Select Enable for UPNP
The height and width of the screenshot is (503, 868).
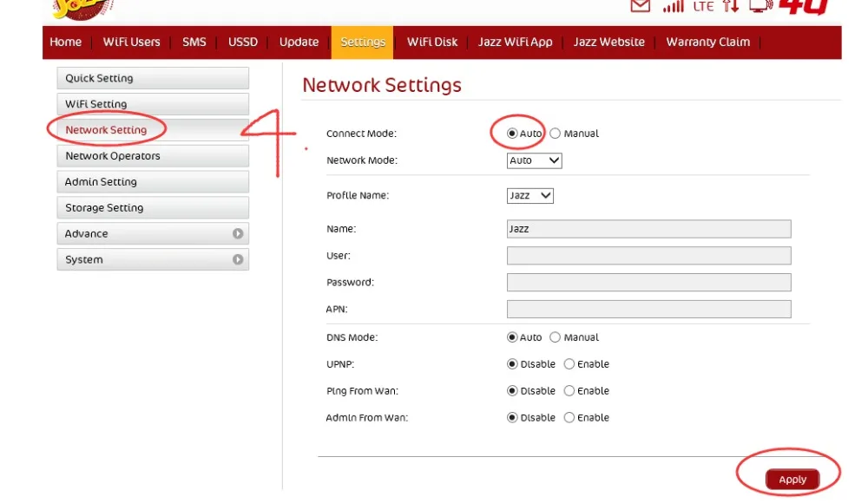tap(569, 364)
